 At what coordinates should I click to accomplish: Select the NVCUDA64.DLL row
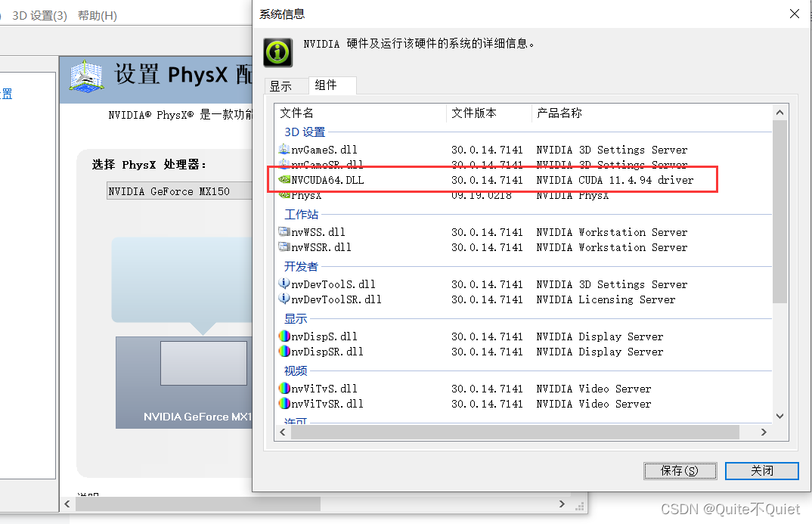pos(524,180)
